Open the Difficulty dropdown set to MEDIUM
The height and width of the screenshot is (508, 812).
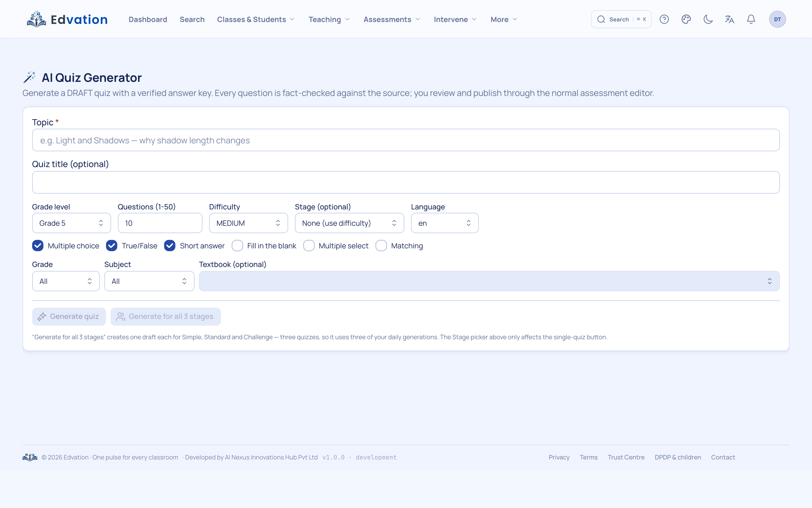click(x=248, y=223)
